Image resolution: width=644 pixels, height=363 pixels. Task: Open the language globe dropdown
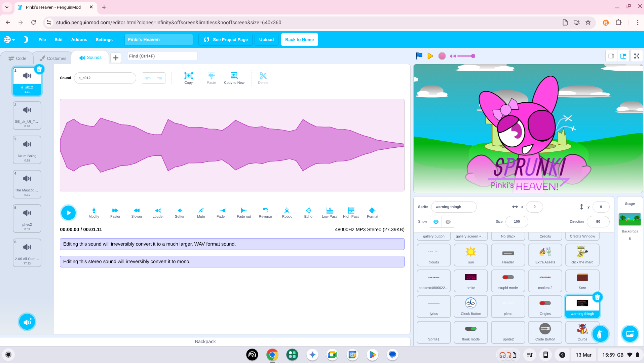(x=9, y=40)
